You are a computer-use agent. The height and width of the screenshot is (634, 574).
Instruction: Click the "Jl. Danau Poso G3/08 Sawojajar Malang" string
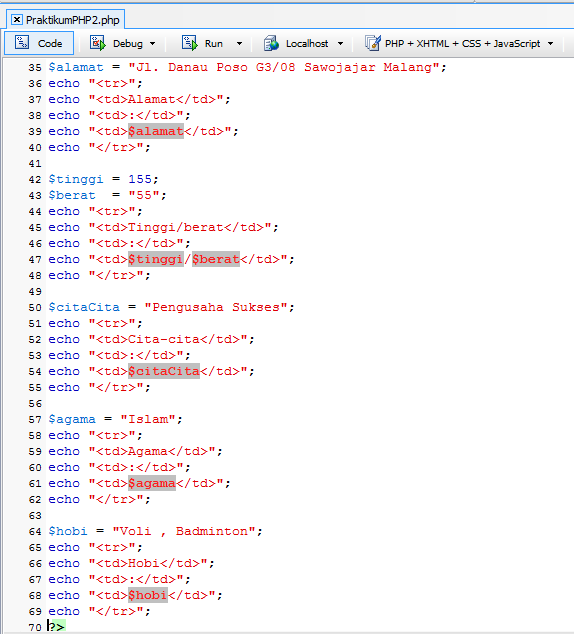point(284,67)
